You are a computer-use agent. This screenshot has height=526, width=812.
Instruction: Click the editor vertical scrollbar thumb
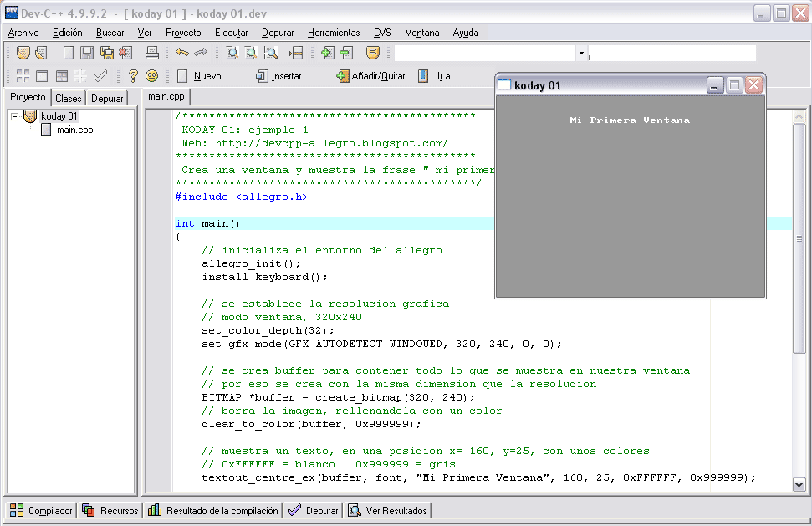799,238
